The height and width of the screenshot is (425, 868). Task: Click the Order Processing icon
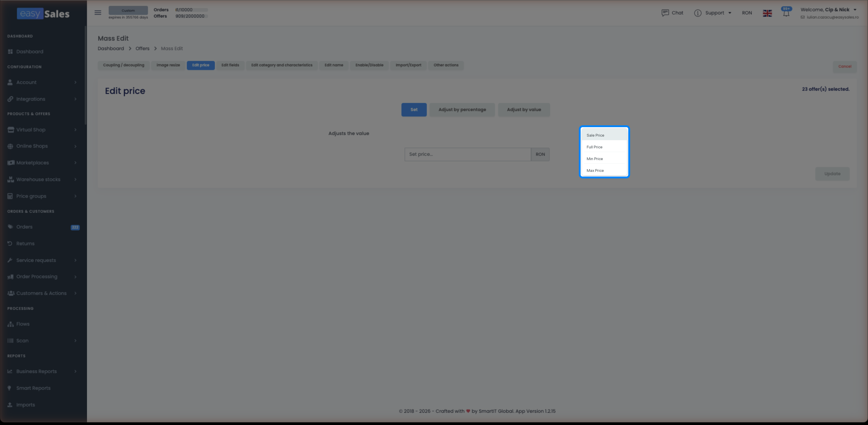[x=10, y=276]
